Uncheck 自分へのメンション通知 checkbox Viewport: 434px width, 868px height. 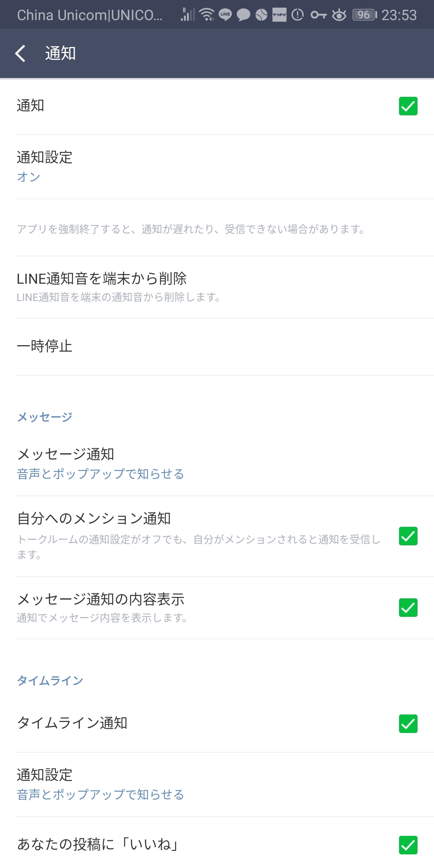(408, 536)
